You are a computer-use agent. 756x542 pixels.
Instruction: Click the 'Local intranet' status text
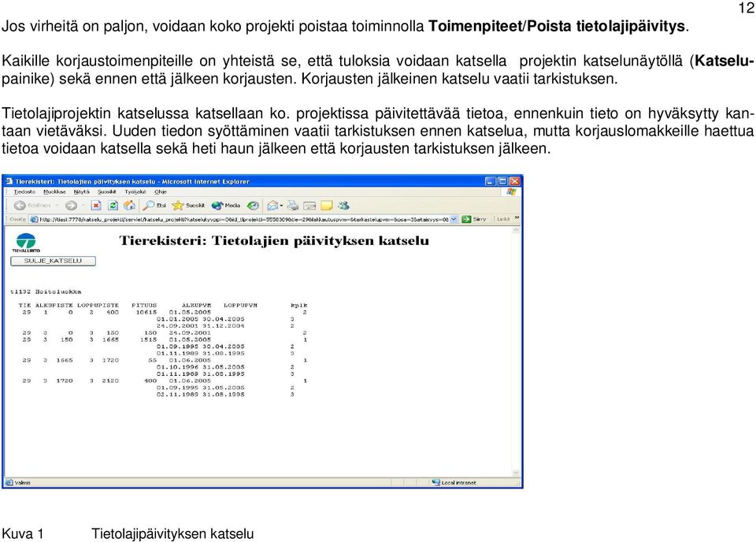[458, 483]
